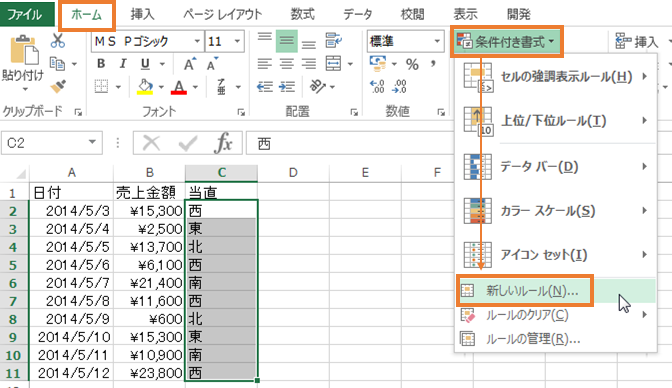Click the Insert Function fx icon
672x388 pixels.
223,143
